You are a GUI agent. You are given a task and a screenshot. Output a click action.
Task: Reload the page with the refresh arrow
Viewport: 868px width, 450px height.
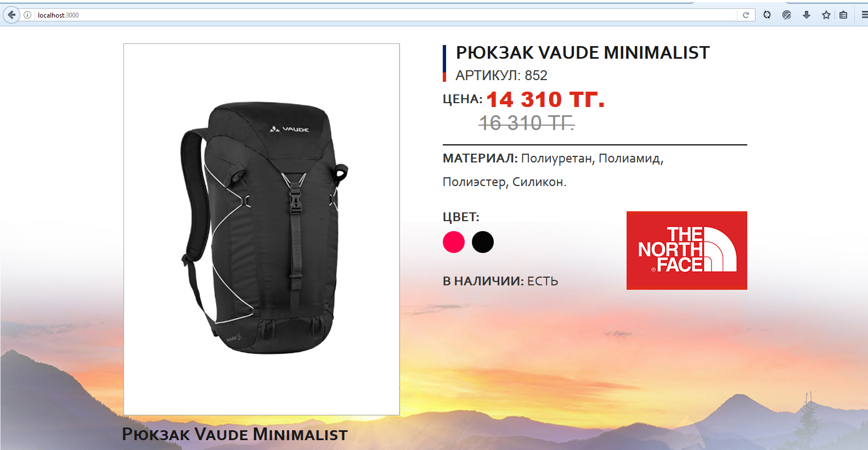click(746, 15)
